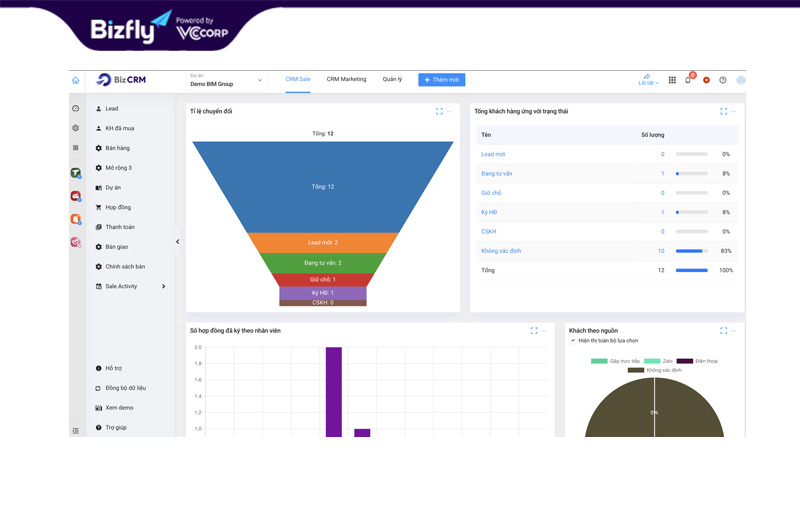Viewport: 800px width, 507px height.
Task: Toggle 'Hiển thị toàn bộ lựa chọn' checkbox
Action: [x=573, y=340]
